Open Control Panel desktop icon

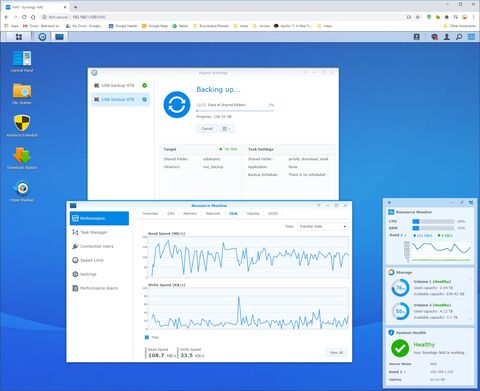[x=22, y=61]
